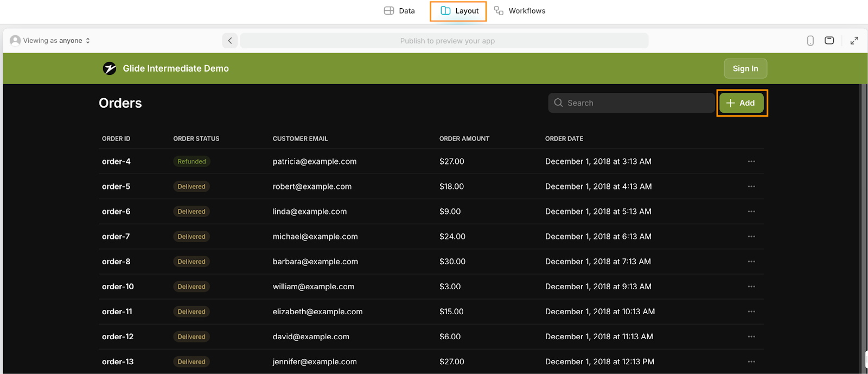Click the Glide app logo icon
The width and height of the screenshot is (868, 374).
point(110,68)
